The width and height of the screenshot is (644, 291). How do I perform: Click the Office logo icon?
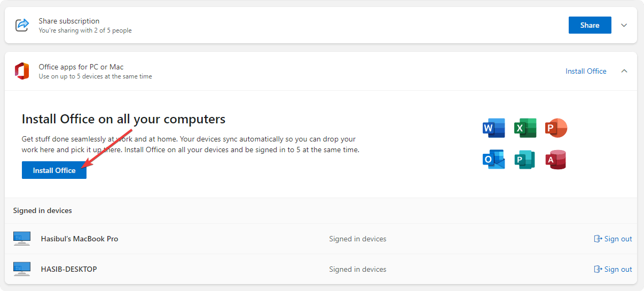22,71
